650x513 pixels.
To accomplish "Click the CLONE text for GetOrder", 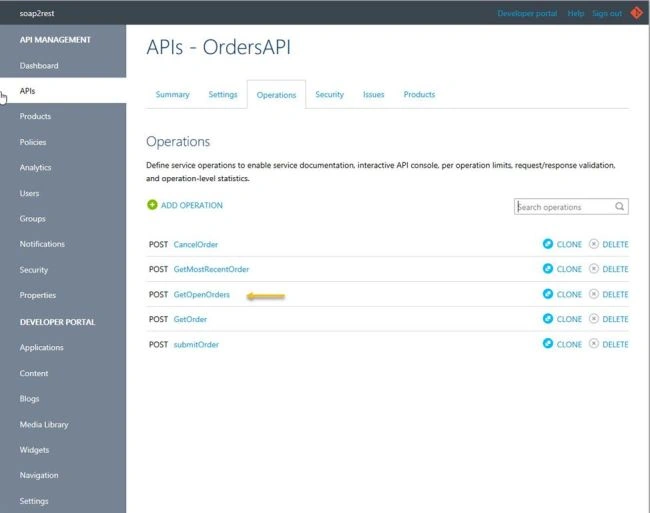I will click(569, 319).
